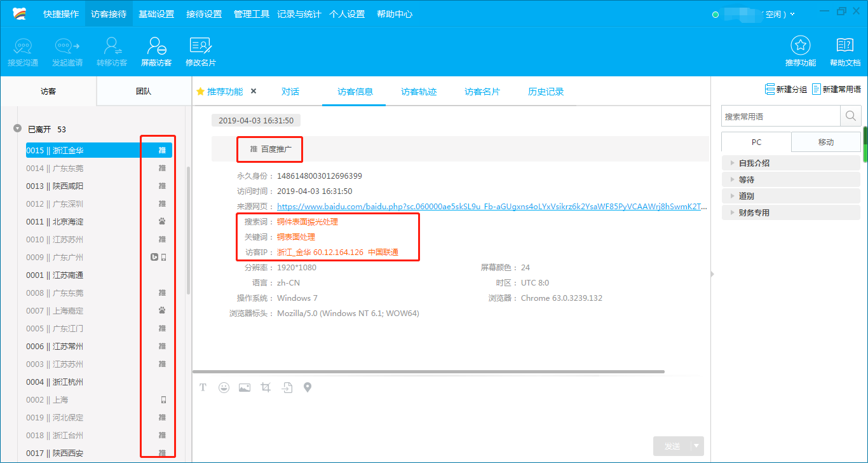Click the search magnifier for common phrases

(x=850, y=116)
